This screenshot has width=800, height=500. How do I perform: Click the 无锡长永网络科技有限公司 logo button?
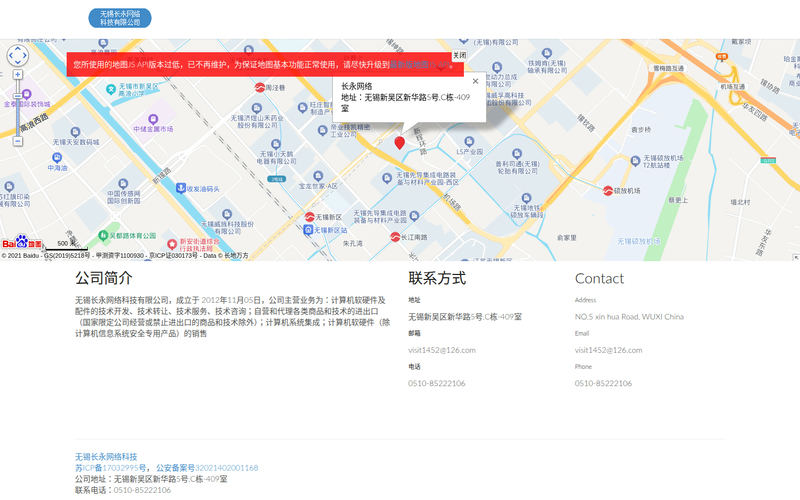[120, 18]
